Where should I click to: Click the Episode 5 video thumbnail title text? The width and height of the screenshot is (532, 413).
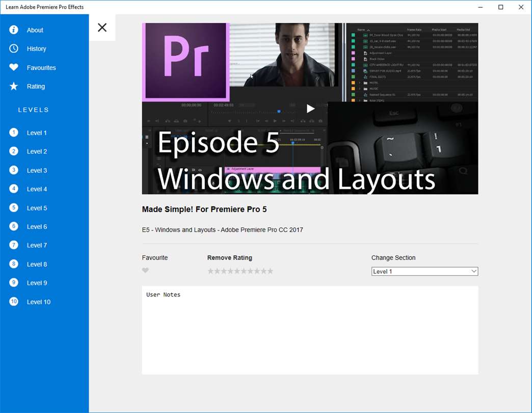coord(296,161)
